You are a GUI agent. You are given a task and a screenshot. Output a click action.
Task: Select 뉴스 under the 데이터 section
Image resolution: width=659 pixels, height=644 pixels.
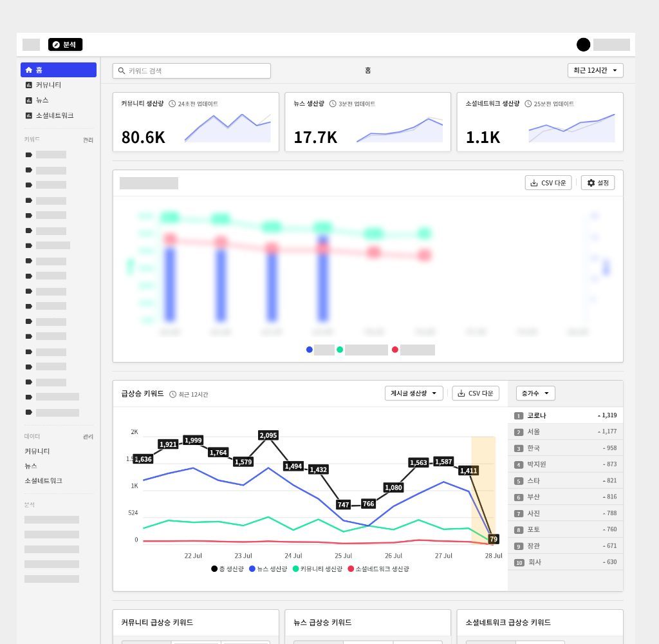point(31,466)
